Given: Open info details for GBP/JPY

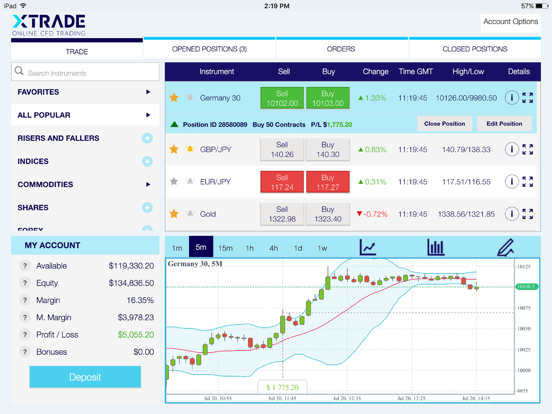Looking at the screenshot, I should 512,149.
